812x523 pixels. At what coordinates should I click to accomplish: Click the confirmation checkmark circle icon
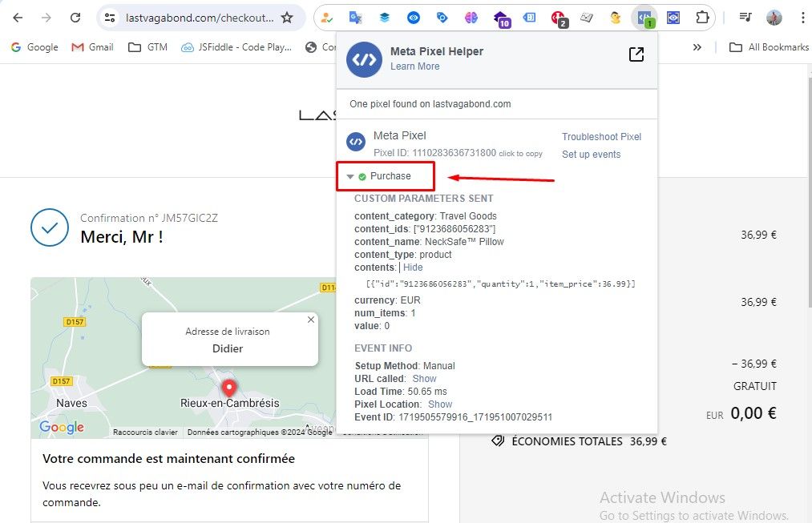49,227
